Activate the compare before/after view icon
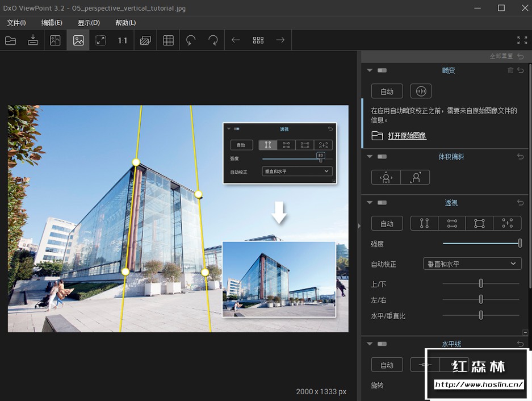Viewport: 532px width, 401px height. pyautogui.click(x=146, y=40)
